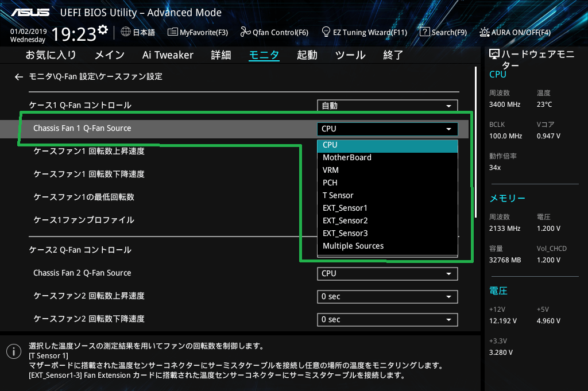Click the 3.280 V reading
This screenshot has width=588, height=391.
[x=501, y=353]
